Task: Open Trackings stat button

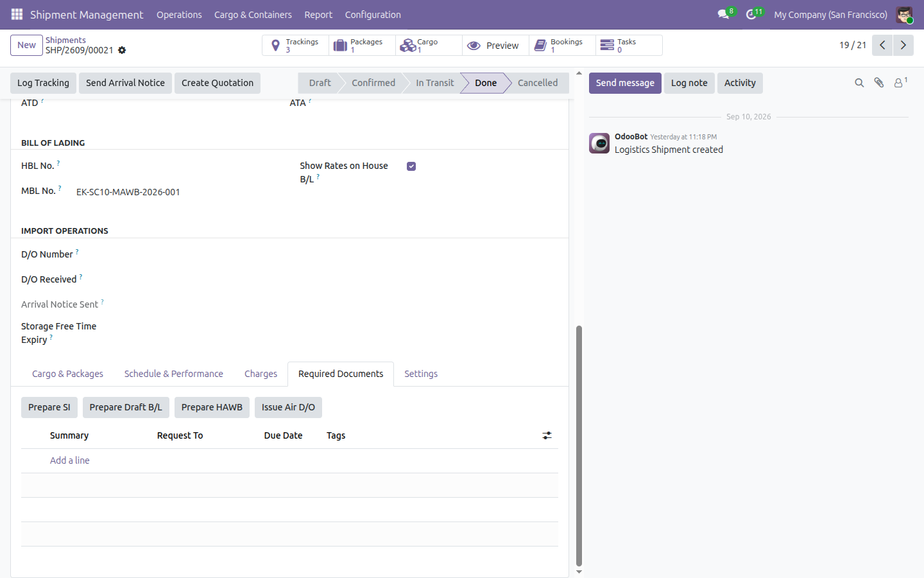Action: coord(295,45)
